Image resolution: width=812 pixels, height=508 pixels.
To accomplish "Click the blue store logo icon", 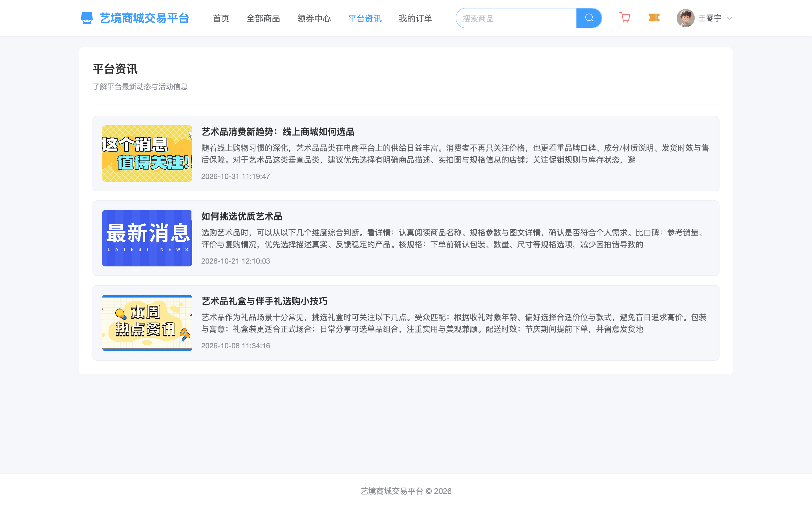I will pos(87,18).
